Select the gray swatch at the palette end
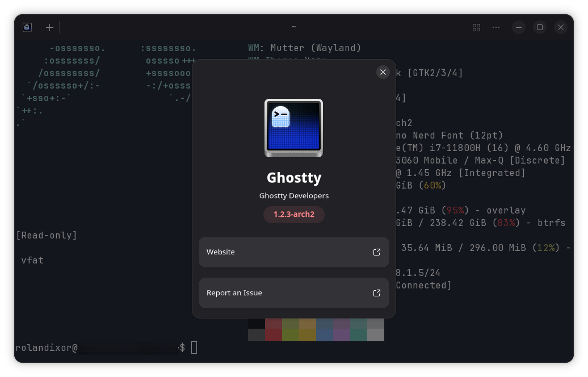This screenshot has height=377, width=588. click(x=376, y=335)
